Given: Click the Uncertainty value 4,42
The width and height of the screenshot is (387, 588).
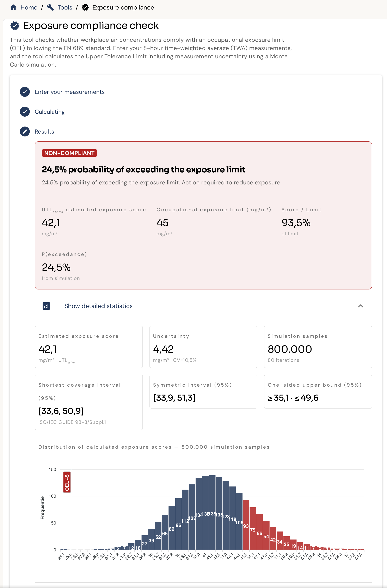Looking at the screenshot, I should 163,349.
